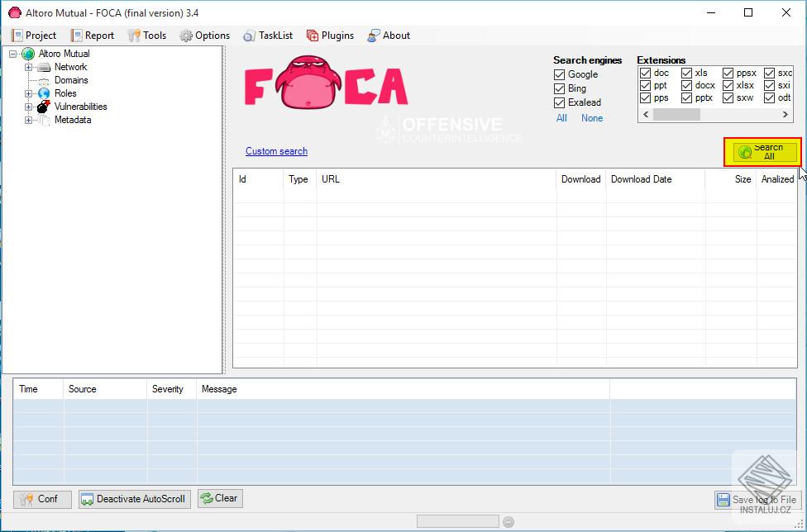The width and height of the screenshot is (807, 532).
Task: Click the Options gear icon
Action: click(x=185, y=36)
